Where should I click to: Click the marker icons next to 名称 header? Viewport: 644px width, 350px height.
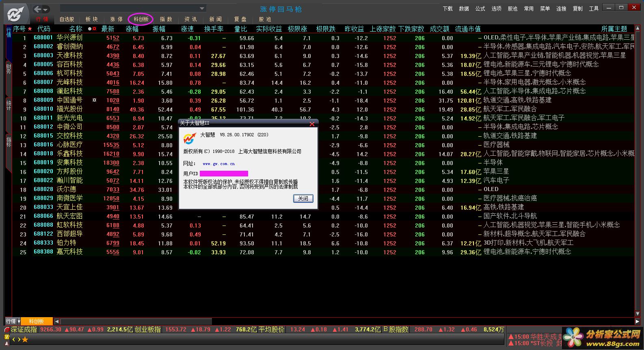point(92,29)
